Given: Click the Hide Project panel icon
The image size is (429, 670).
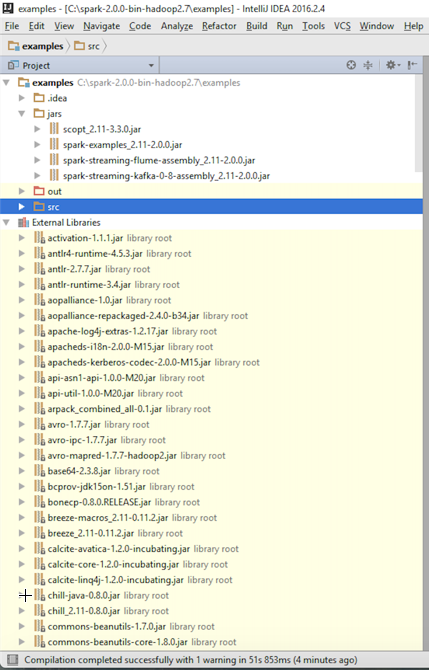Looking at the screenshot, I should coord(412,65).
